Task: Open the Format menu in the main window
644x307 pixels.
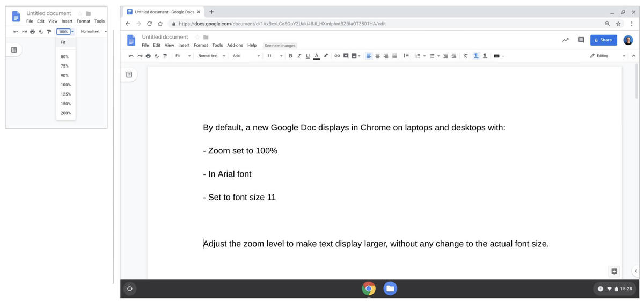Action: 201,46
